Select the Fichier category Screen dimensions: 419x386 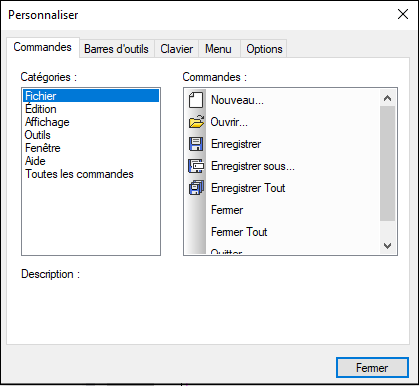[x=91, y=96]
